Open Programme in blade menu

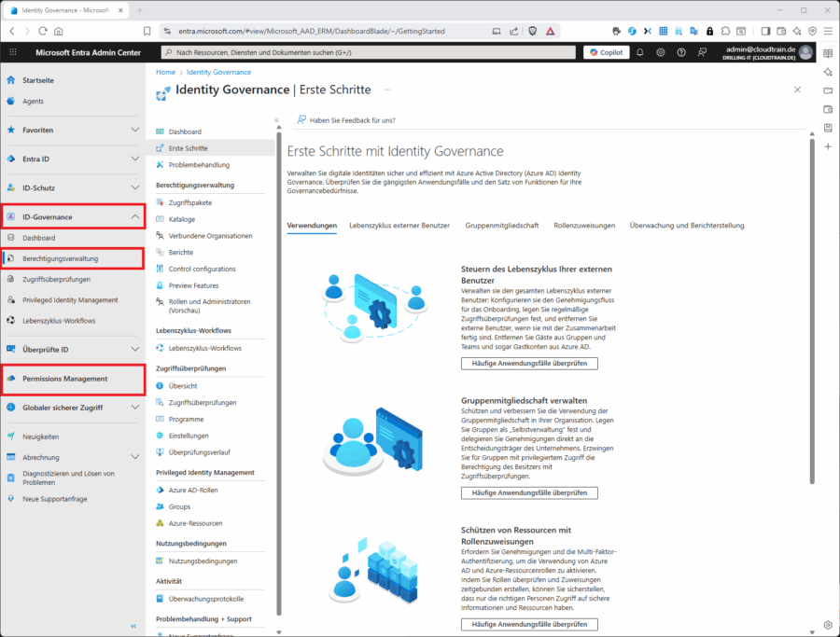pos(186,419)
